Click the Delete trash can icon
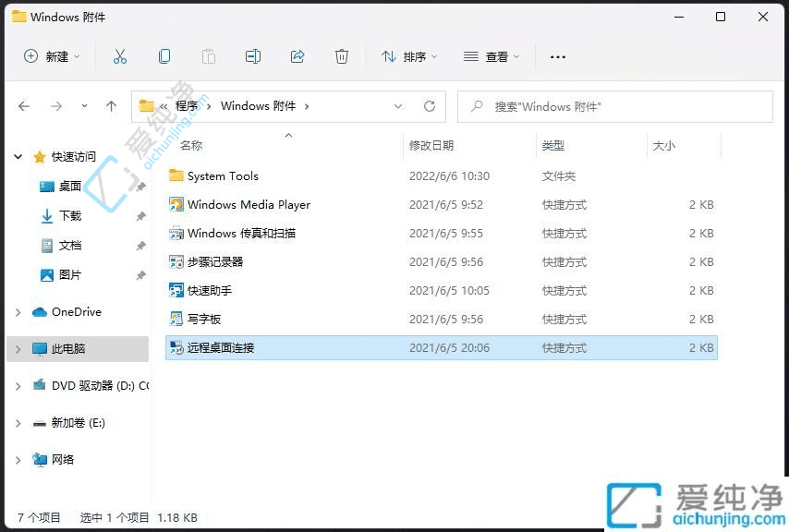 (x=342, y=56)
